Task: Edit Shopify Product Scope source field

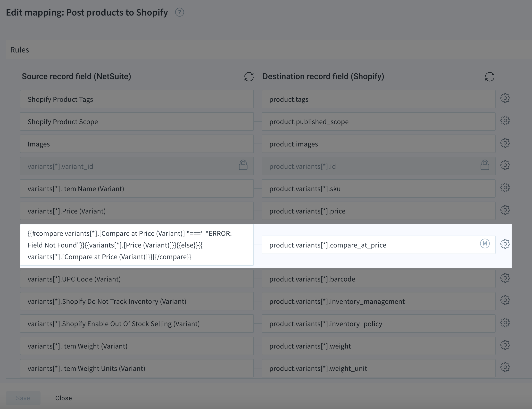Action: tap(137, 122)
